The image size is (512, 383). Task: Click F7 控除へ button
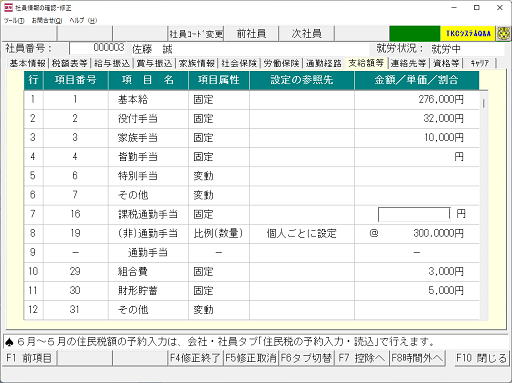point(362,358)
